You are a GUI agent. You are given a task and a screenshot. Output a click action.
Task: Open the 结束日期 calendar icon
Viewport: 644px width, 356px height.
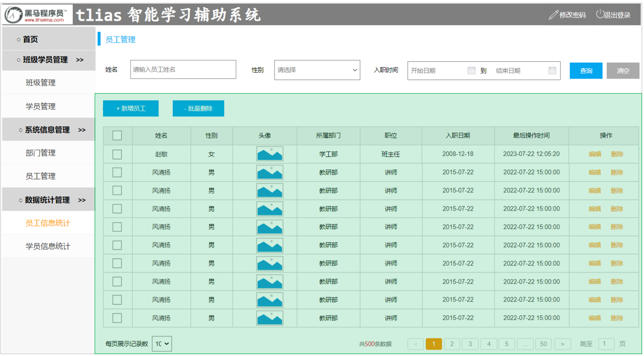pos(552,70)
